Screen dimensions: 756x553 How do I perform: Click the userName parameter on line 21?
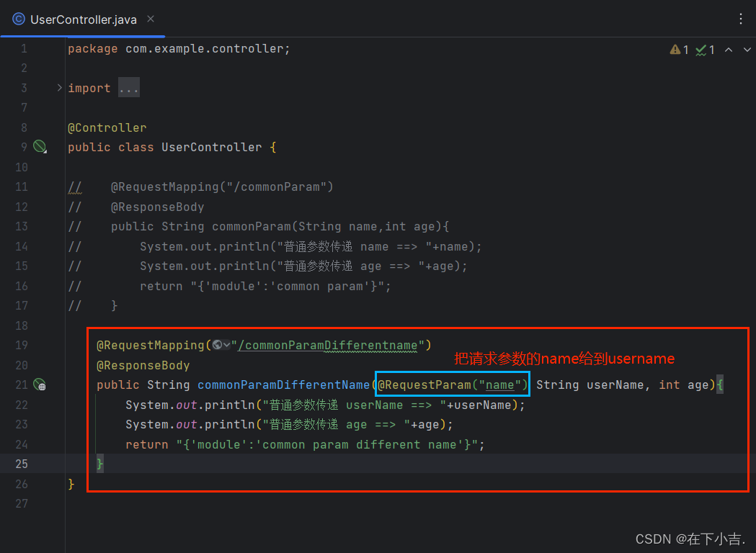[x=615, y=385]
